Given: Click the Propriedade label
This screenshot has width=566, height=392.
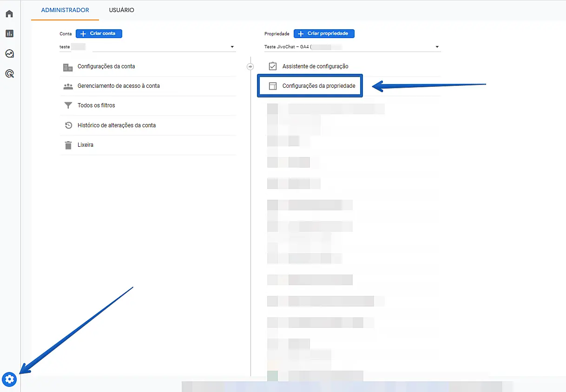Looking at the screenshot, I should [277, 34].
